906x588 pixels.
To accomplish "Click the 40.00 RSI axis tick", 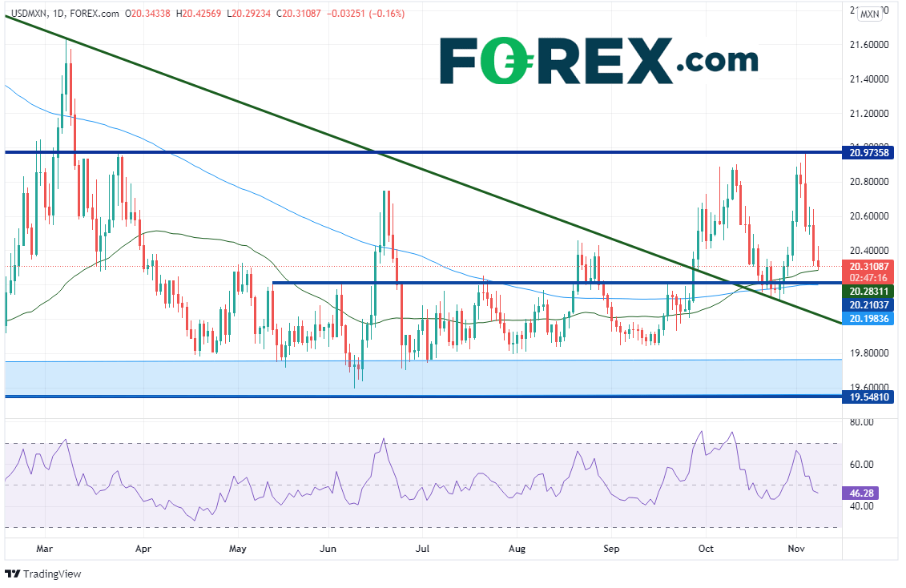I will tap(861, 506).
